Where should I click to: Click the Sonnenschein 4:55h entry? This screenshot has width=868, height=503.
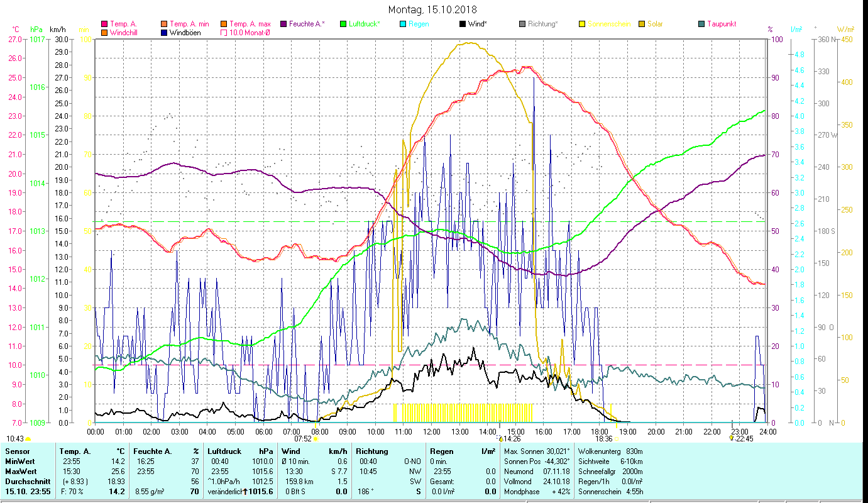tap(610, 492)
